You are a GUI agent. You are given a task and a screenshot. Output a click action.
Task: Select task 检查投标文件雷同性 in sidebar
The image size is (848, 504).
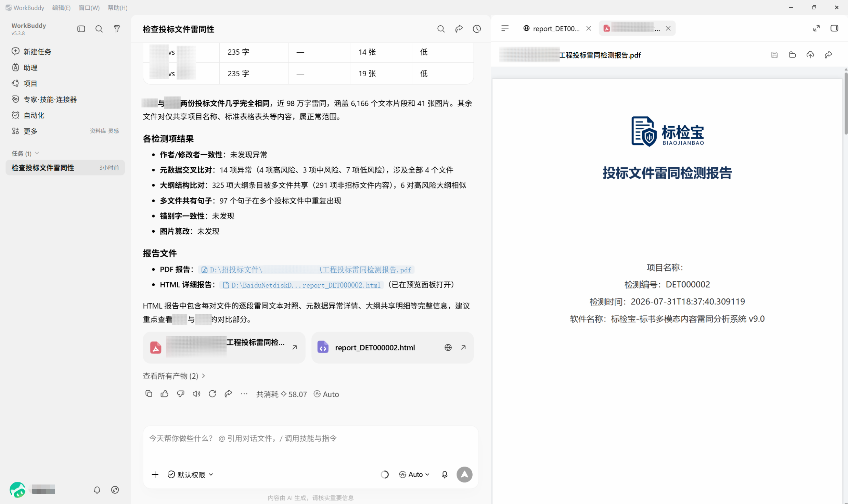click(x=65, y=168)
